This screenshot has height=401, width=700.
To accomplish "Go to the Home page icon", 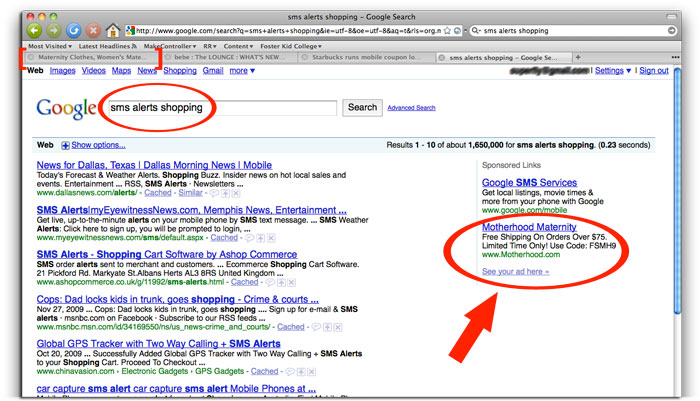I will (112, 30).
